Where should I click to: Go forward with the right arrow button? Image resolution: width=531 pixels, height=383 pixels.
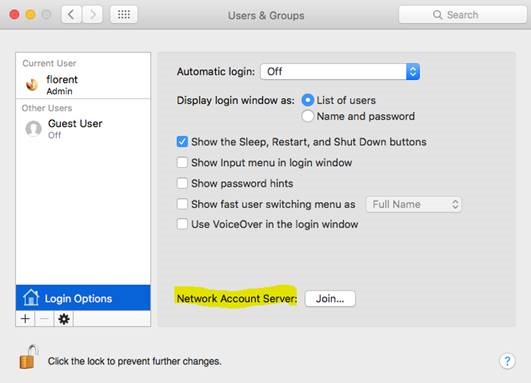point(92,15)
